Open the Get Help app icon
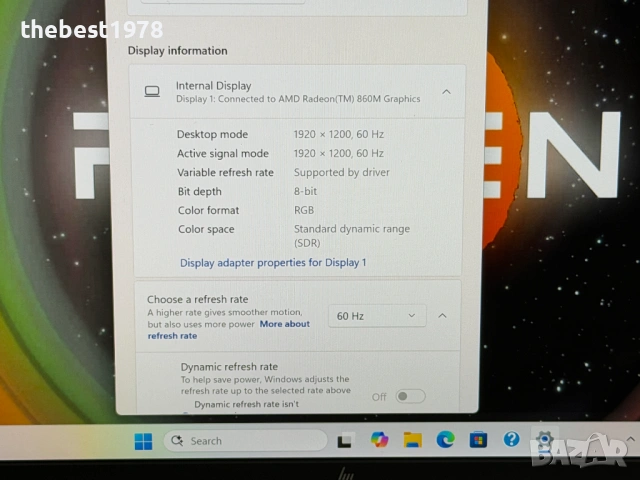This screenshot has height=480, width=640. (x=511, y=439)
